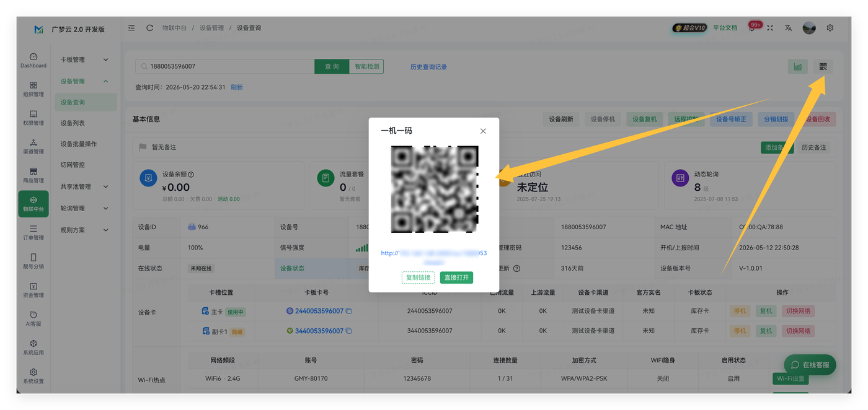Open 商品管理 in the sidebar
The height and width of the screenshot is (410, 868).
coord(33,175)
